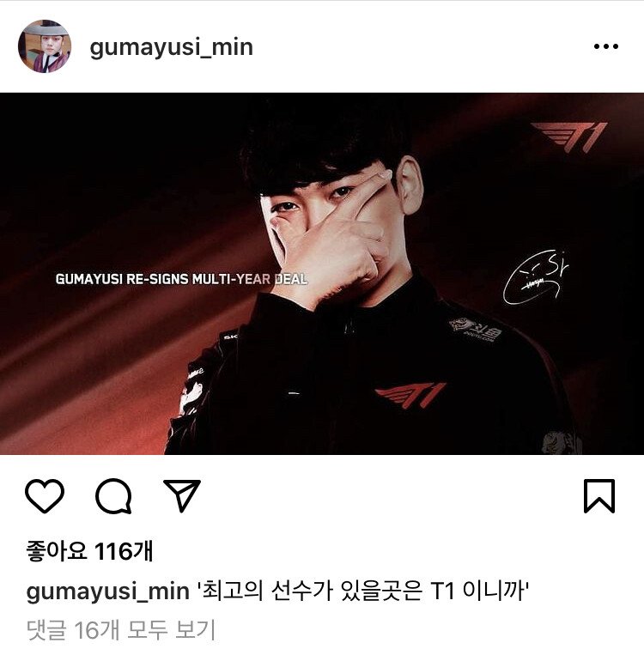Tap the white autograph signature on the photo

point(536,277)
